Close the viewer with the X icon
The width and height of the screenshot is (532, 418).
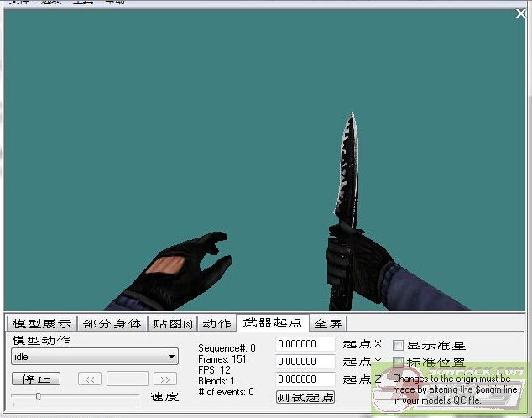(520, 13)
